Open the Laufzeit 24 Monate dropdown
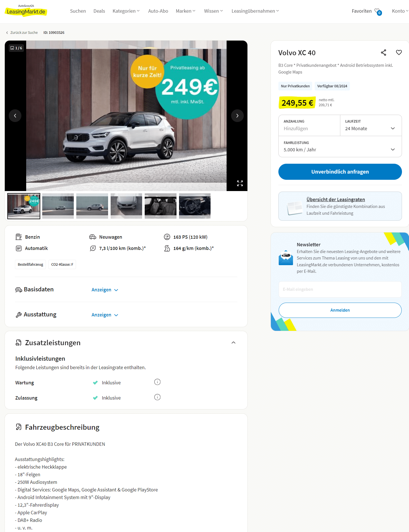409x532 pixels. click(x=371, y=125)
